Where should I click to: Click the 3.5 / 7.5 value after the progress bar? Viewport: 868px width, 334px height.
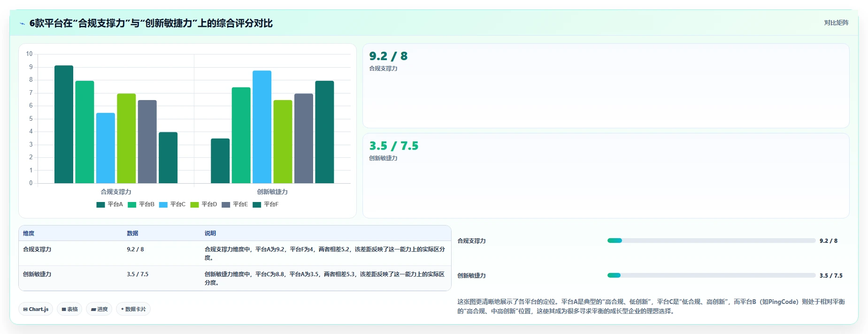831,276
